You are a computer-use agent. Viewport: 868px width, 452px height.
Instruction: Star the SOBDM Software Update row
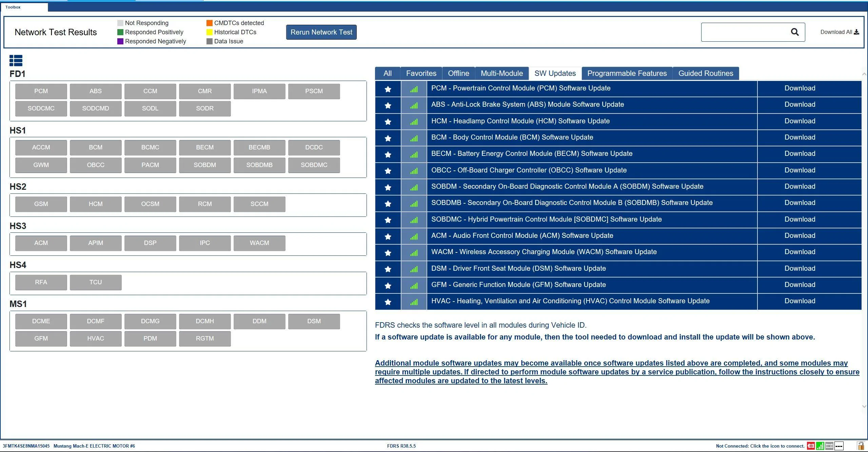click(388, 187)
